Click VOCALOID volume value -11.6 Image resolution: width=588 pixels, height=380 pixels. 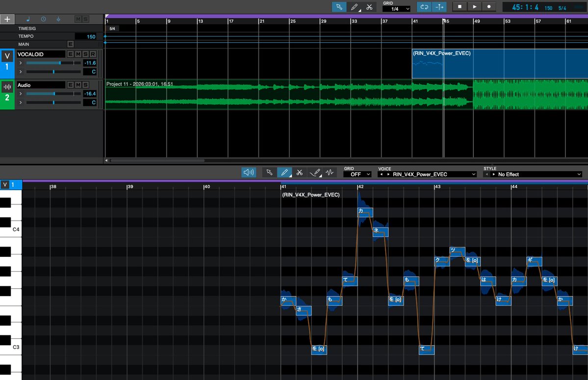(x=90, y=63)
